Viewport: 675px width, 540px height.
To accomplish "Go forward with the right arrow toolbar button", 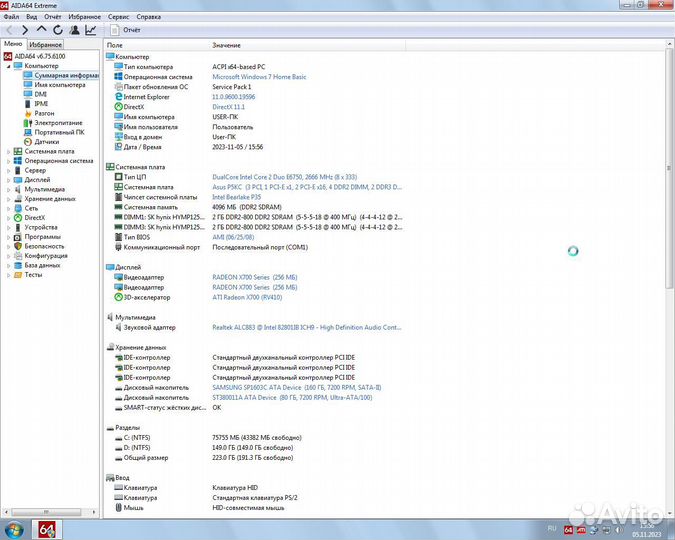I will [x=25, y=30].
